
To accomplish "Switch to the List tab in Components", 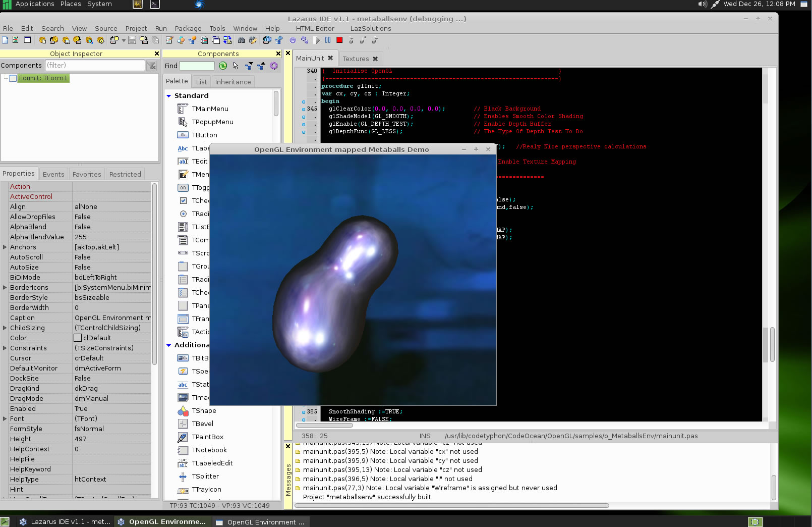I will click(x=201, y=82).
